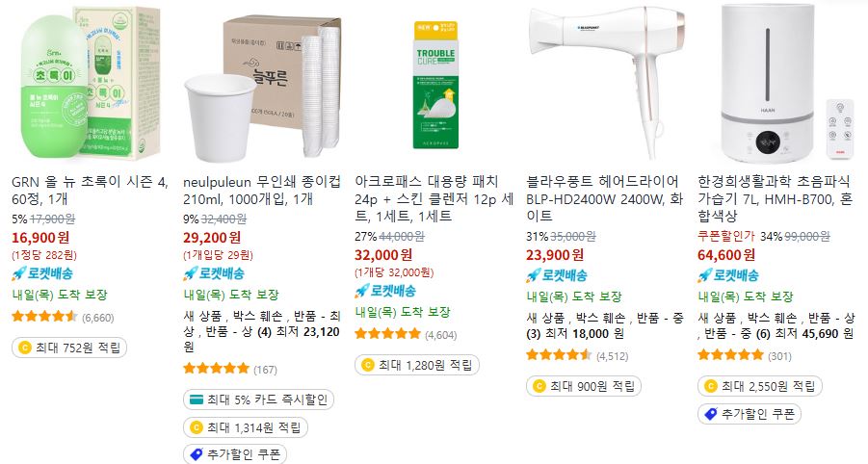Click the neulpuleun 무인쇄 종이컵 title
The height and width of the screenshot is (464, 868).
(x=262, y=190)
